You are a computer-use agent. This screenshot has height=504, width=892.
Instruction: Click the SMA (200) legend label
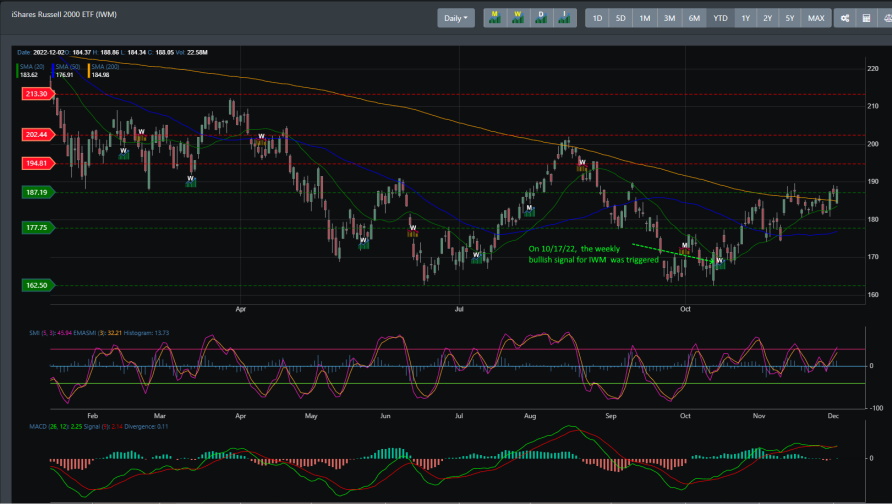(x=105, y=67)
